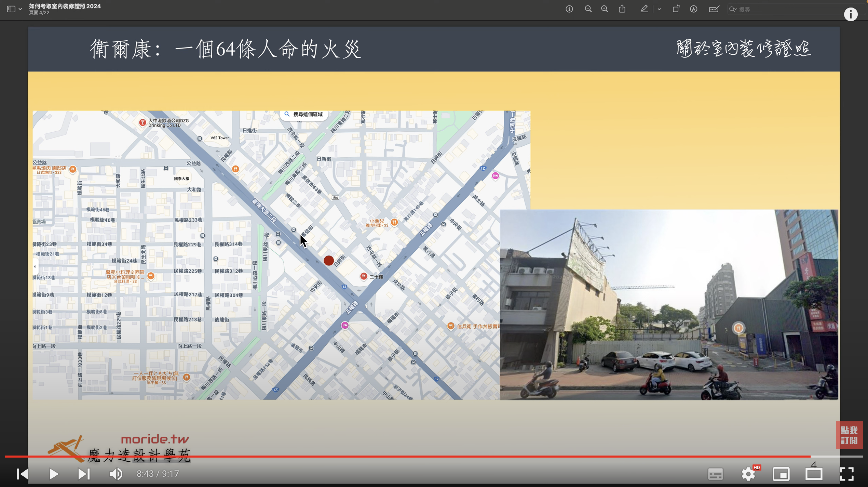Image resolution: width=868 pixels, height=487 pixels.
Task: Open the form filling toolbar icon
Action: click(x=714, y=9)
